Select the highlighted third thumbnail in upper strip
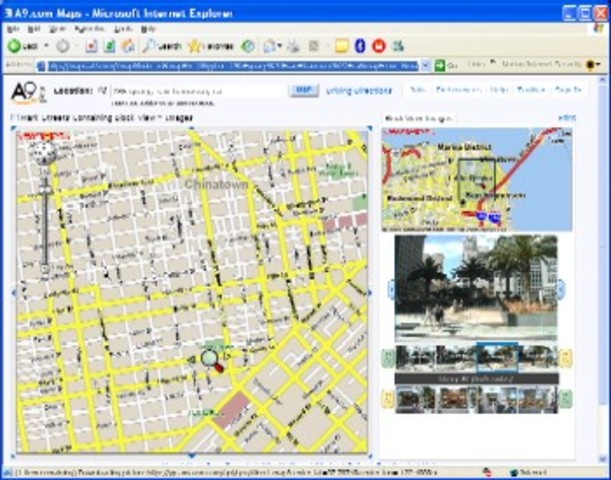Screen dimensions: 611x480 click(497, 357)
